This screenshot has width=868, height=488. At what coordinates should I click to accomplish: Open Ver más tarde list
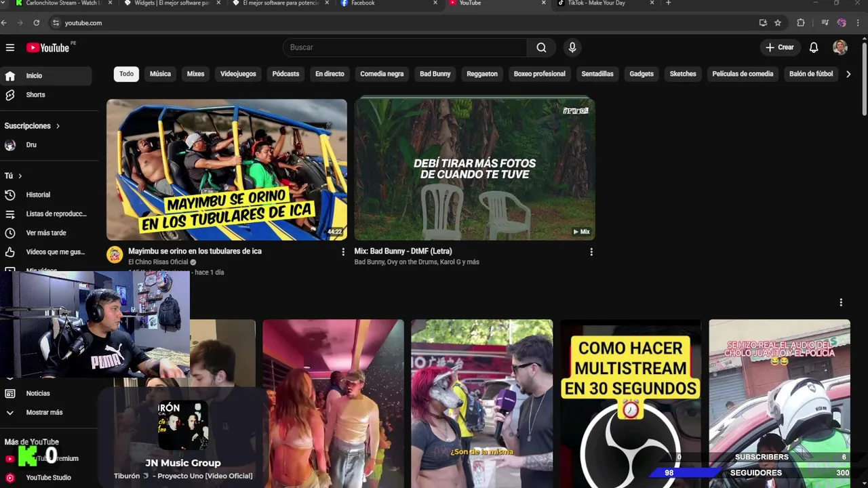click(x=46, y=232)
